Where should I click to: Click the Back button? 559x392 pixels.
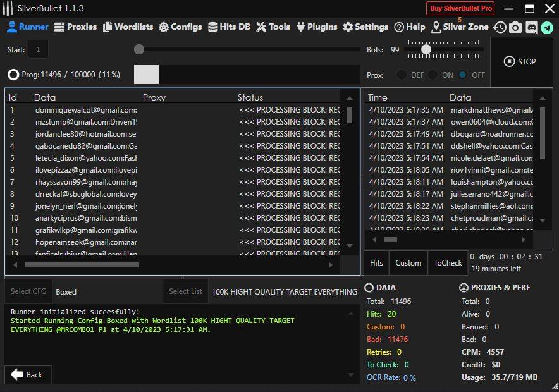28,374
